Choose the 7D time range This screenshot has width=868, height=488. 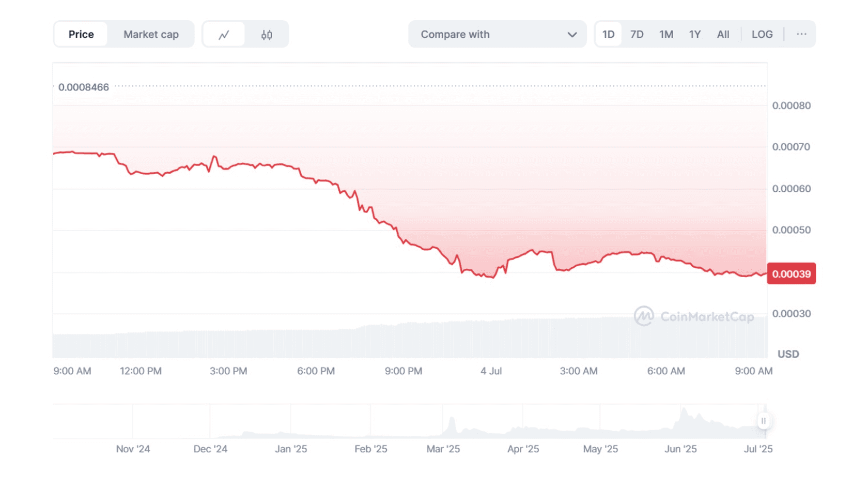(637, 35)
